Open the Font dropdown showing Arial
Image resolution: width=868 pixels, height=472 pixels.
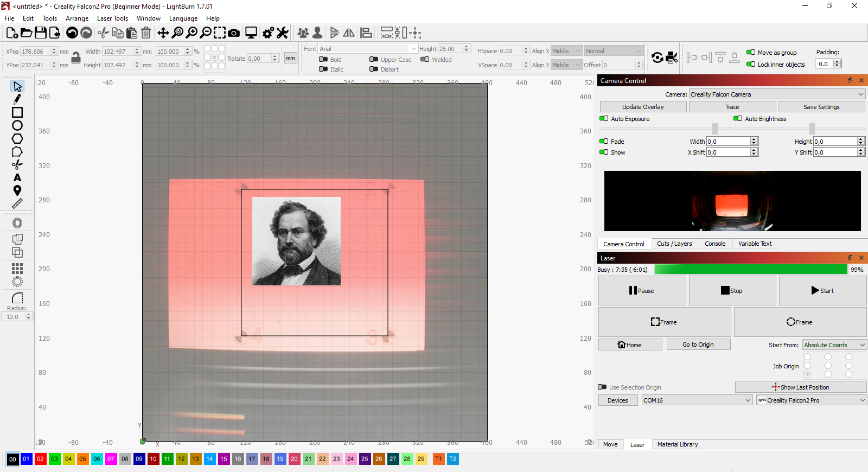[x=368, y=49]
